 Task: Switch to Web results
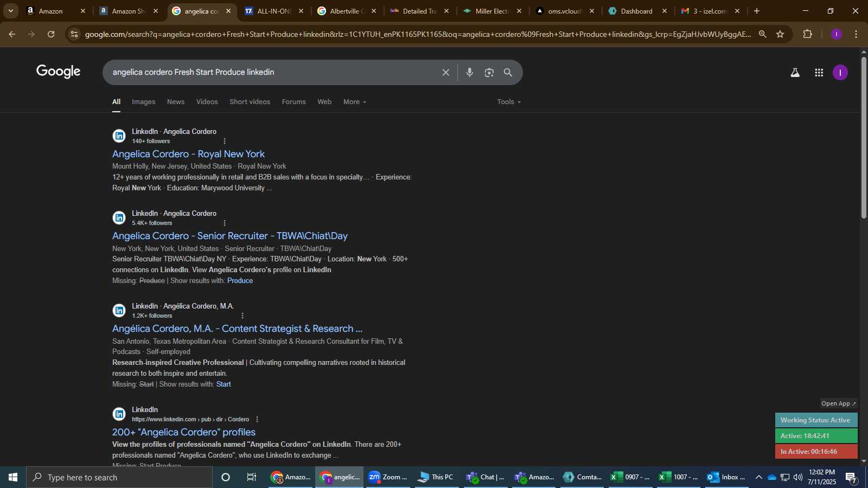point(324,102)
